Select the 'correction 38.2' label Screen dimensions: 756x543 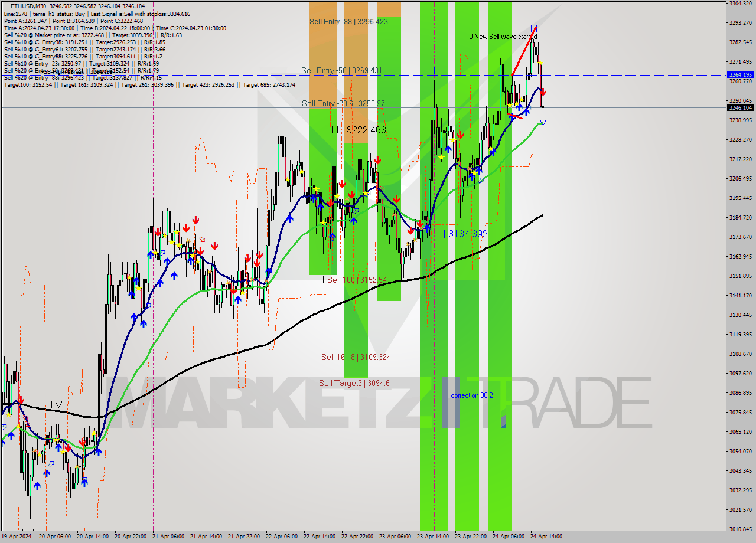pyautogui.click(x=471, y=395)
